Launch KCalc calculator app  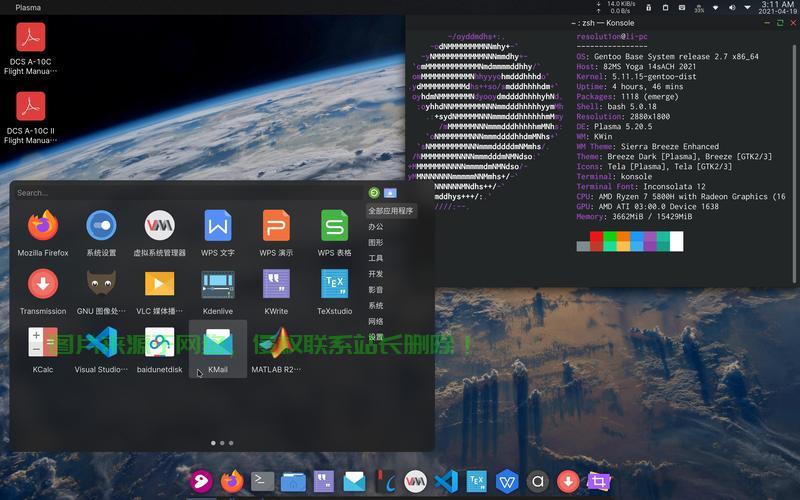point(43,343)
